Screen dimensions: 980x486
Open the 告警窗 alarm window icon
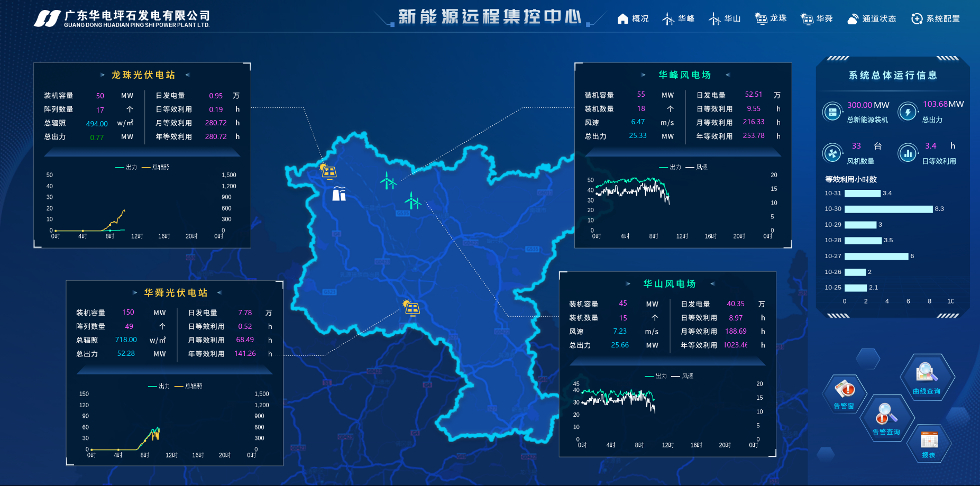click(x=844, y=393)
